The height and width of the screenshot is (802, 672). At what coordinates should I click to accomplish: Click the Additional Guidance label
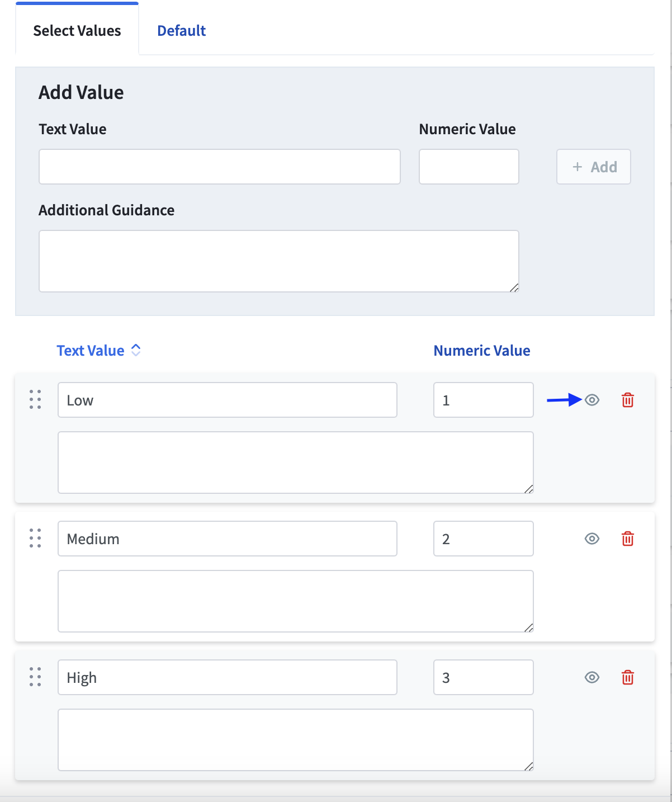click(107, 210)
